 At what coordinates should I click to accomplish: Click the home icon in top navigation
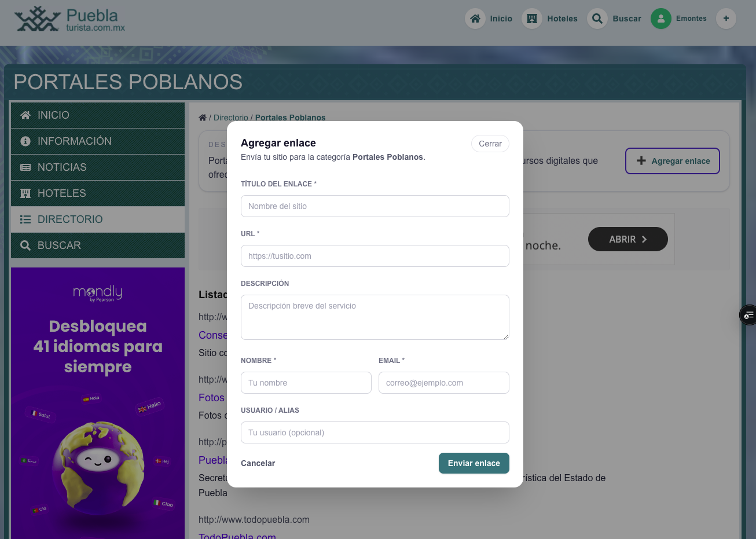click(475, 19)
